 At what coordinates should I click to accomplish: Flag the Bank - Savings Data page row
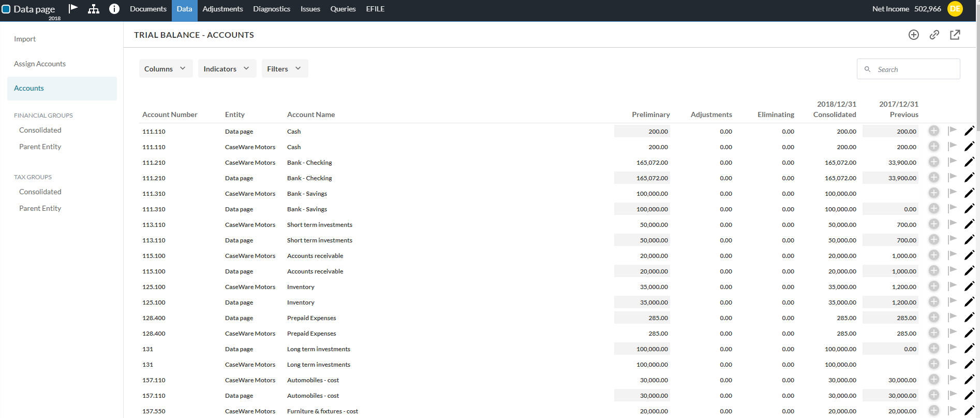coord(952,208)
